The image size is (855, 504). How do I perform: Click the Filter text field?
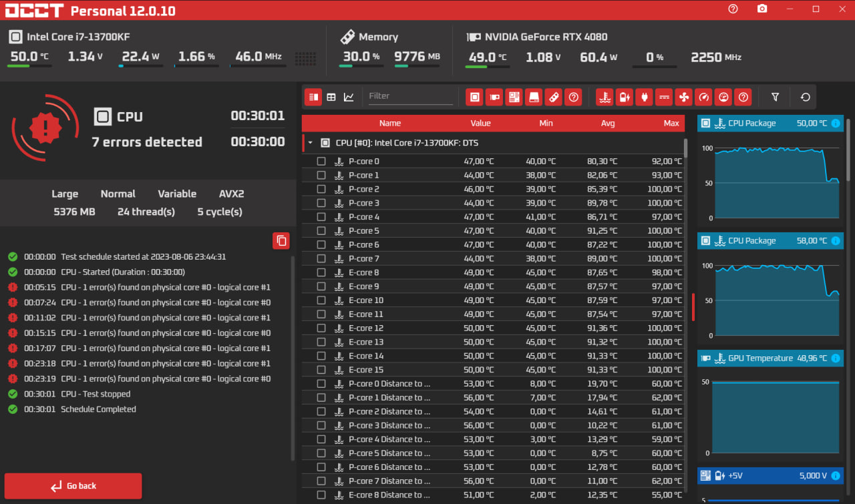coord(410,96)
